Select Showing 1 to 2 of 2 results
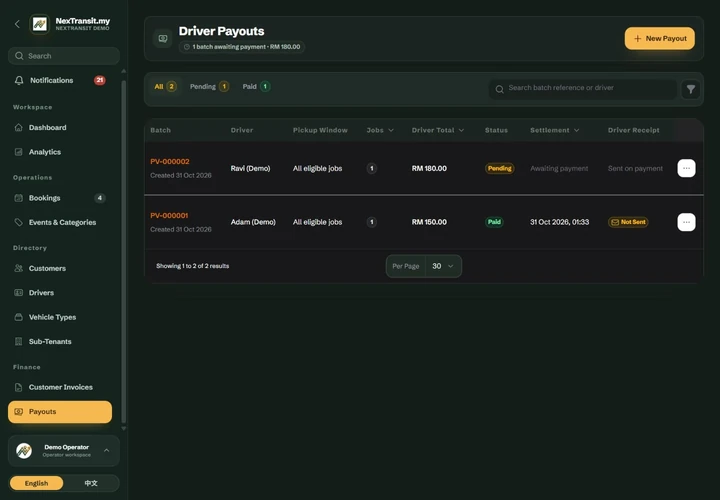 pos(192,266)
